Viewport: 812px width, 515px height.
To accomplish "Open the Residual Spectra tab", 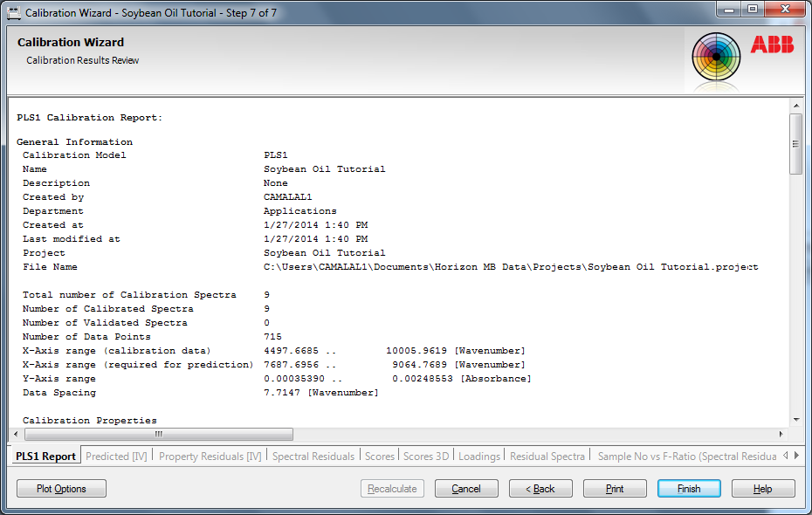I will pyautogui.click(x=547, y=456).
